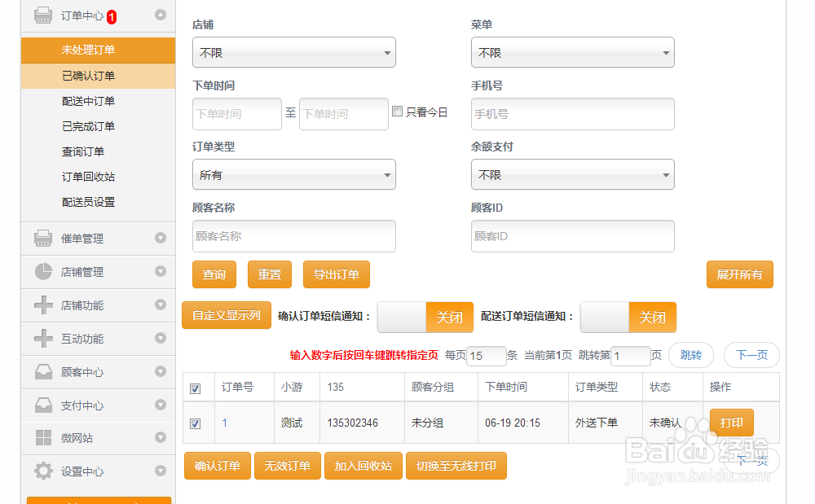Click the 重置 button
The height and width of the screenshot is (504, 815).
pyautogui.click(x=270, y=274)
